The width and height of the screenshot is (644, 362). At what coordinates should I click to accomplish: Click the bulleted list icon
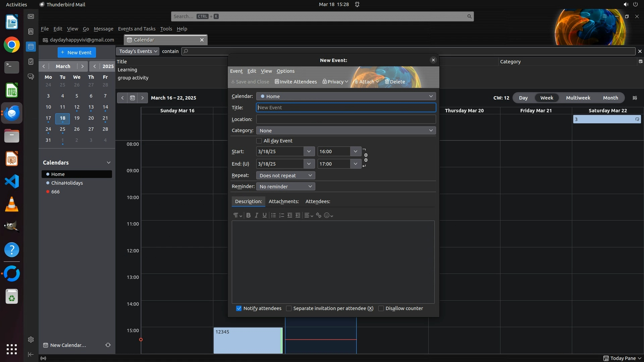pyautogui.click(x=273, y=215)
